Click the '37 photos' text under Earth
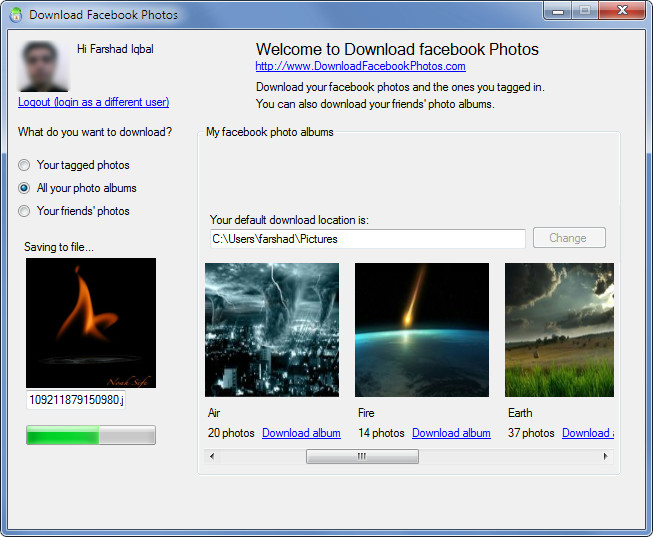This screenshot has width=653, height=537. coord(531,433)
